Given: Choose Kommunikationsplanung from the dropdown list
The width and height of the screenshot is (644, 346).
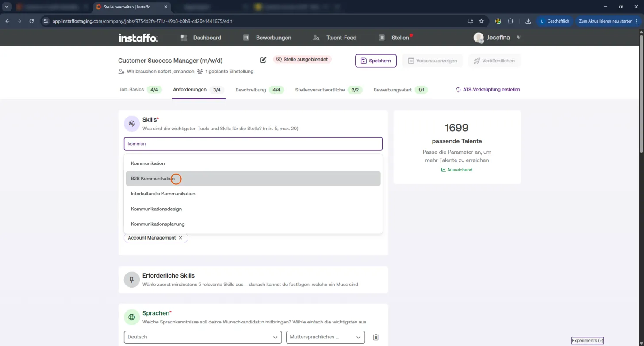Looking at the screenshot, I should click(253, 224).
